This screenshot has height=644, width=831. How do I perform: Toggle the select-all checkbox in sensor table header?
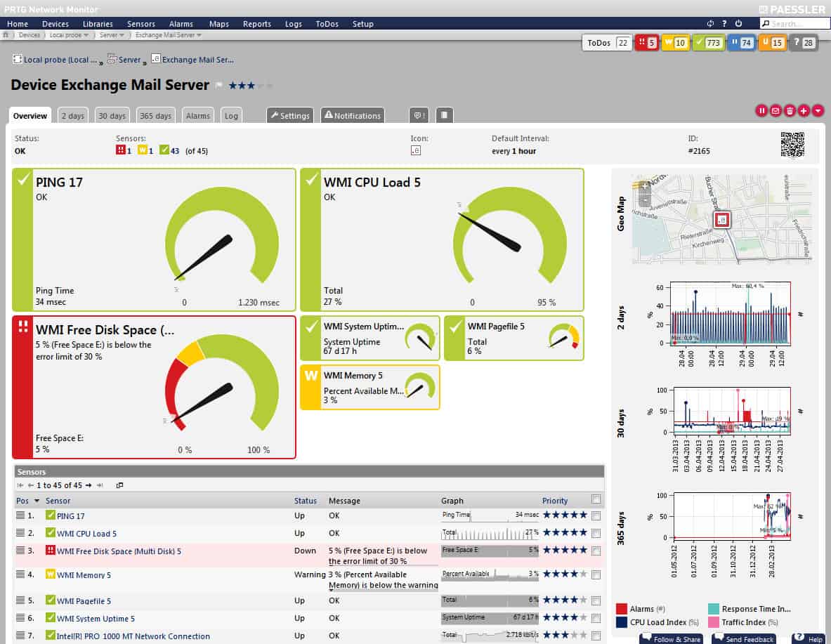click(x=596, y=499)
